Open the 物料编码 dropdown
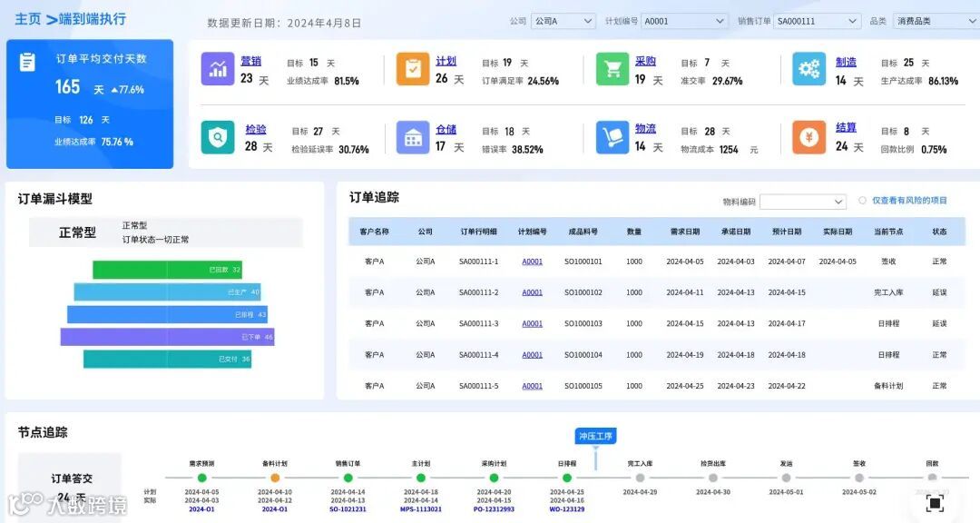Viewport: 980px width, 523px height. click(803, 202)
